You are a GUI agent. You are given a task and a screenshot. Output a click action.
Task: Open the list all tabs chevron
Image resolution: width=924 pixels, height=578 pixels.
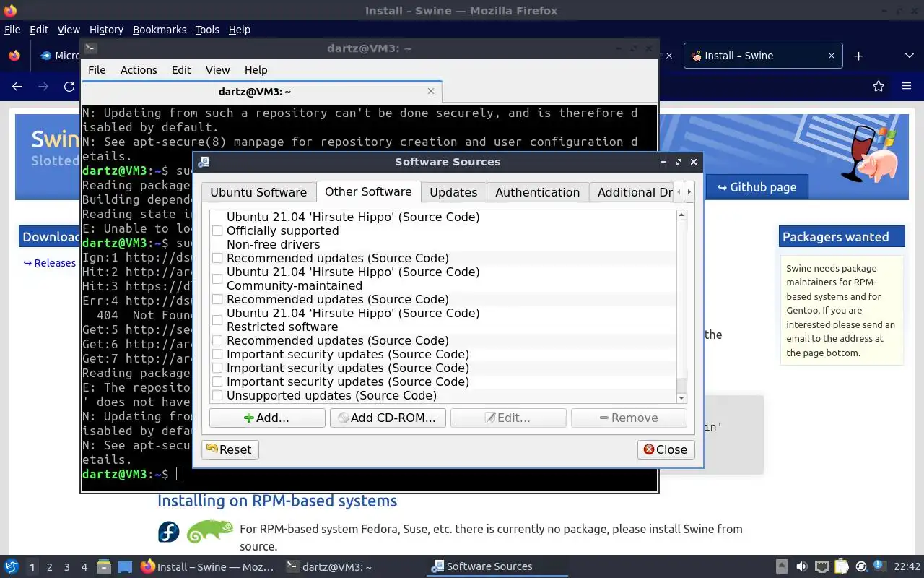909,56
